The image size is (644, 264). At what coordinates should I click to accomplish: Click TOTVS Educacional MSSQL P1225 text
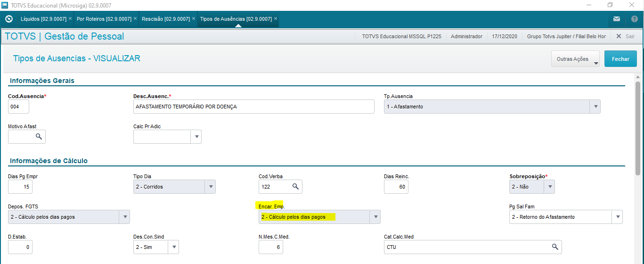tap(401, 36)
